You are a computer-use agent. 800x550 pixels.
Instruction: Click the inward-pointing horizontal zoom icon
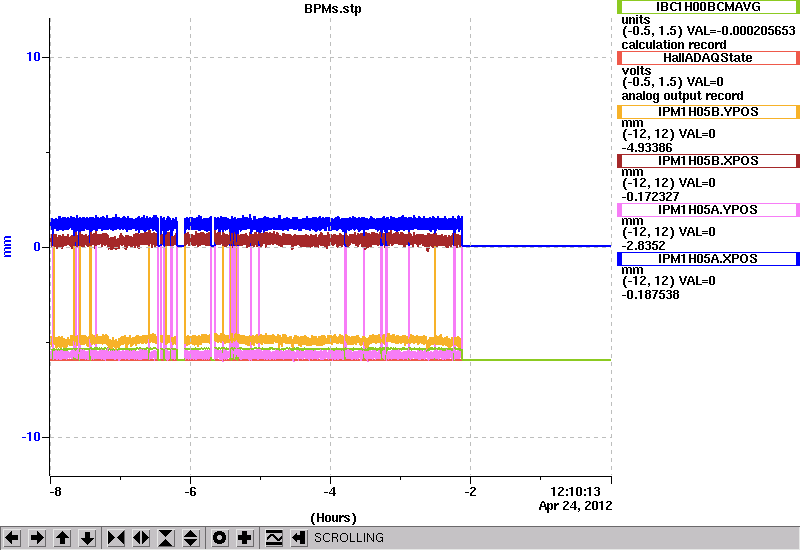click(116, 538)
